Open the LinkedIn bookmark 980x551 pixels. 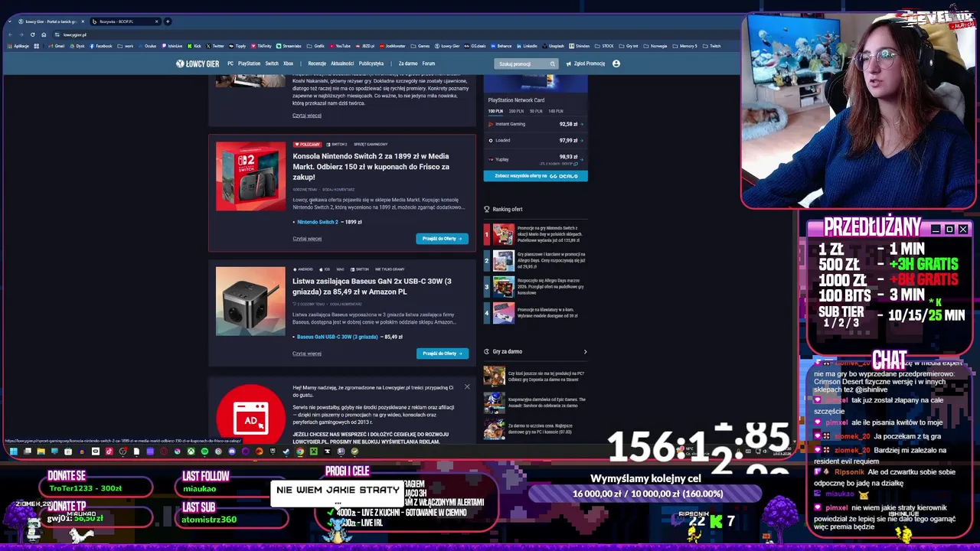tap(527, 46)
